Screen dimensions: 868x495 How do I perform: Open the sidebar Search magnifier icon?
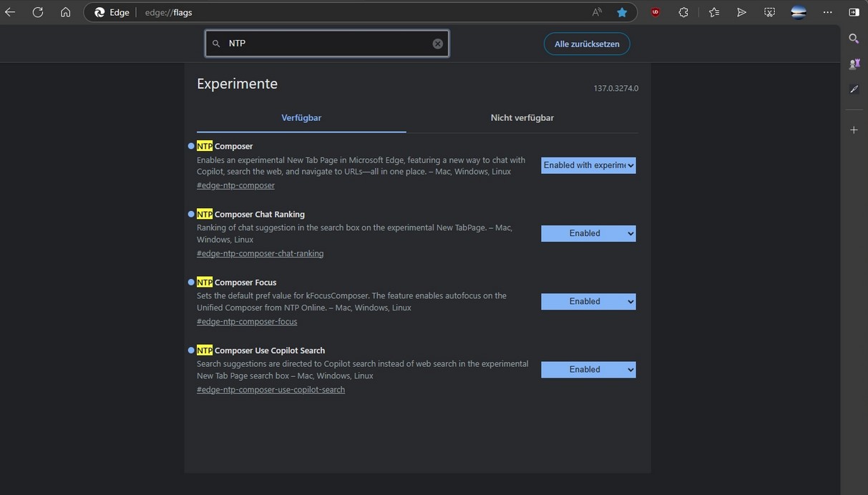click(x=854, y=39)
